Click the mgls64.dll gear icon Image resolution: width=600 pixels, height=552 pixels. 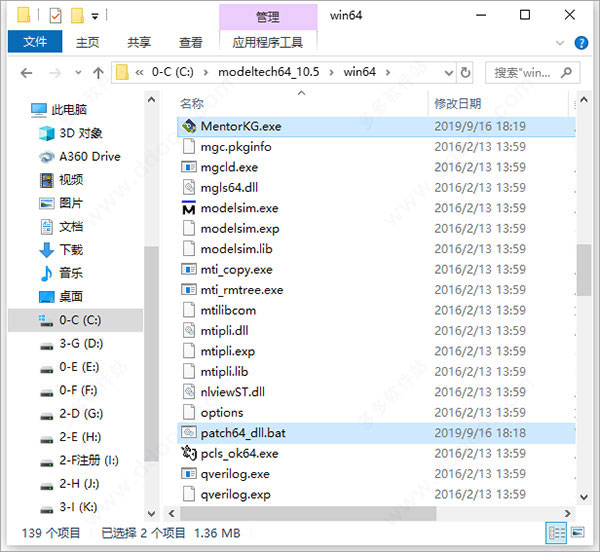[189, 187]
